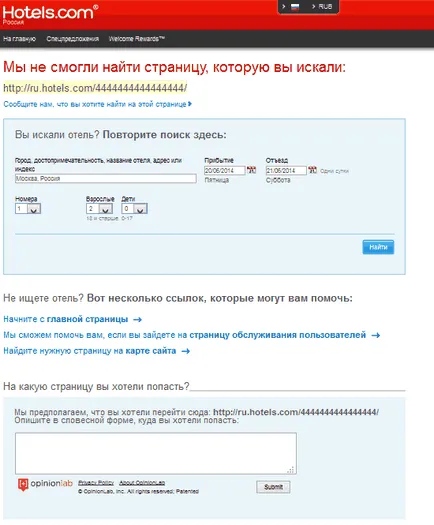434x525 pixels.
Task: Open 'About OpinionLab' link
Action: point(142,482)
